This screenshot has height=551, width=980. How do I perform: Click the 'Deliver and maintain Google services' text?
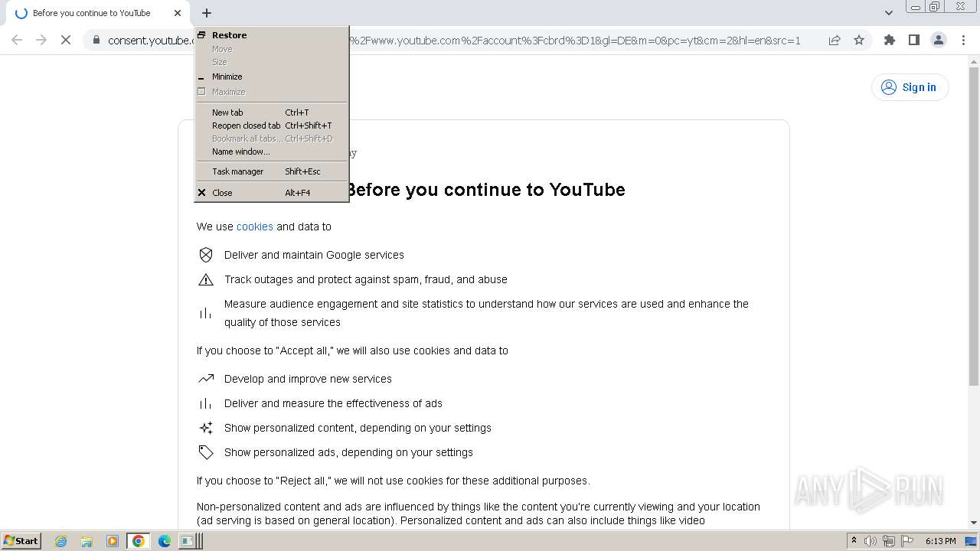(314, 255)
